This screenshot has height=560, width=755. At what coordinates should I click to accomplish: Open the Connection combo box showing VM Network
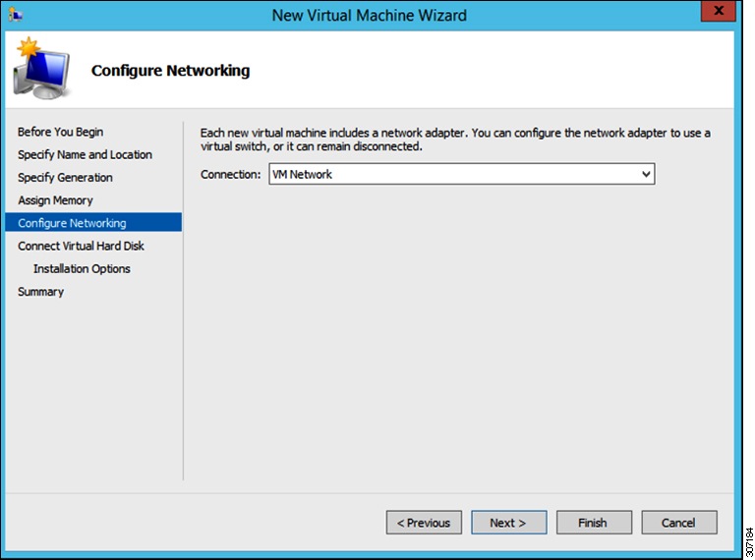coord(452,174)
